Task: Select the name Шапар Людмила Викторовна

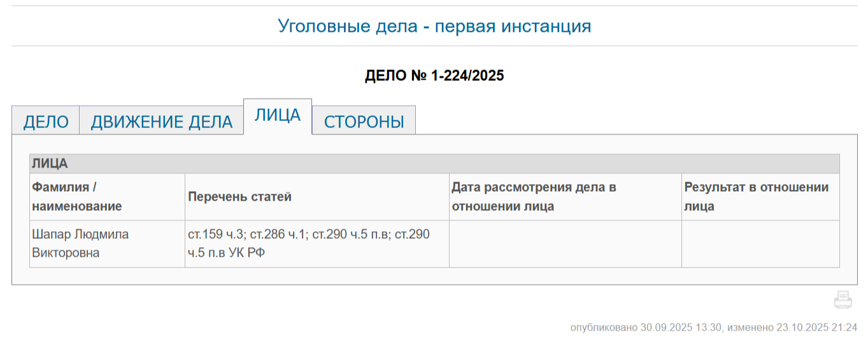Action: point(80,243)
